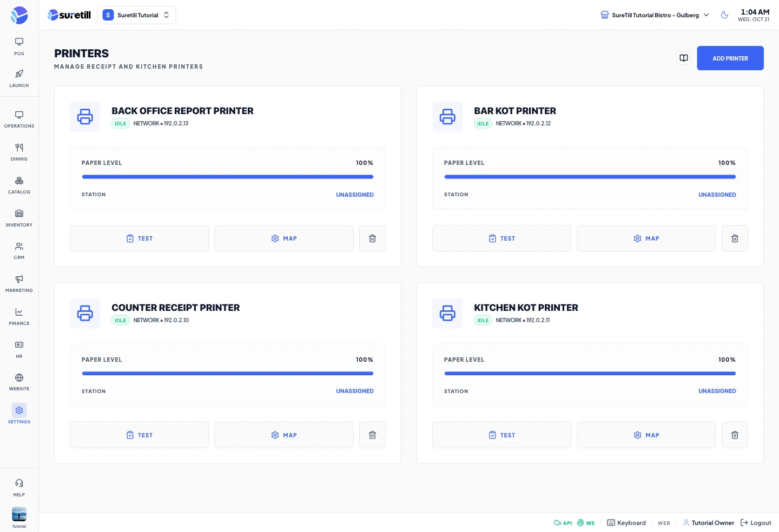Test the Back Office Report Printer

tap(139, 238)
